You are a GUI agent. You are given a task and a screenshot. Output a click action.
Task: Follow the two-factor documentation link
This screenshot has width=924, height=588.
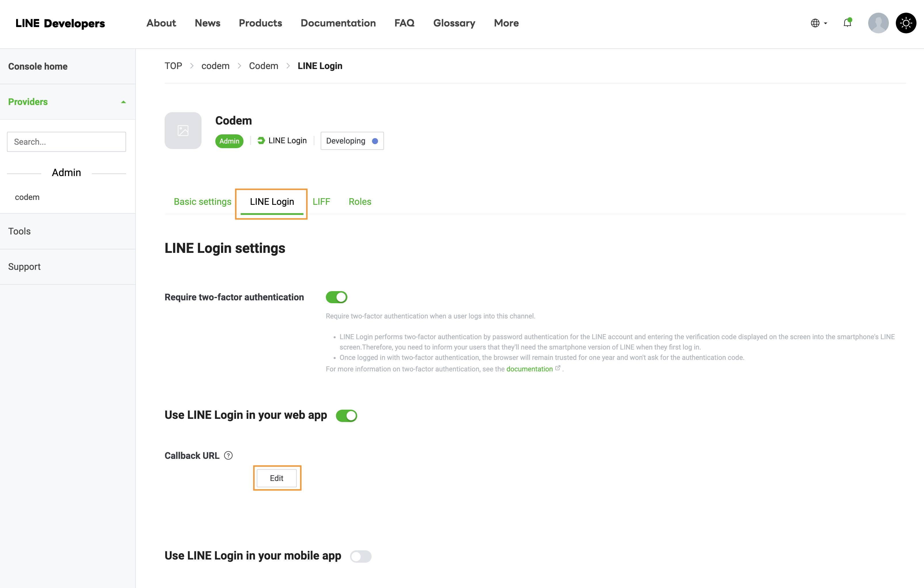[529, 369]
